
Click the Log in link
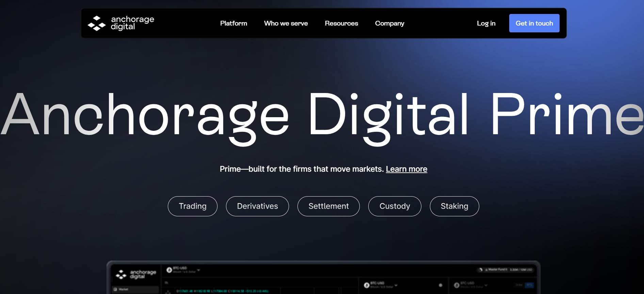tap(486, 23)
